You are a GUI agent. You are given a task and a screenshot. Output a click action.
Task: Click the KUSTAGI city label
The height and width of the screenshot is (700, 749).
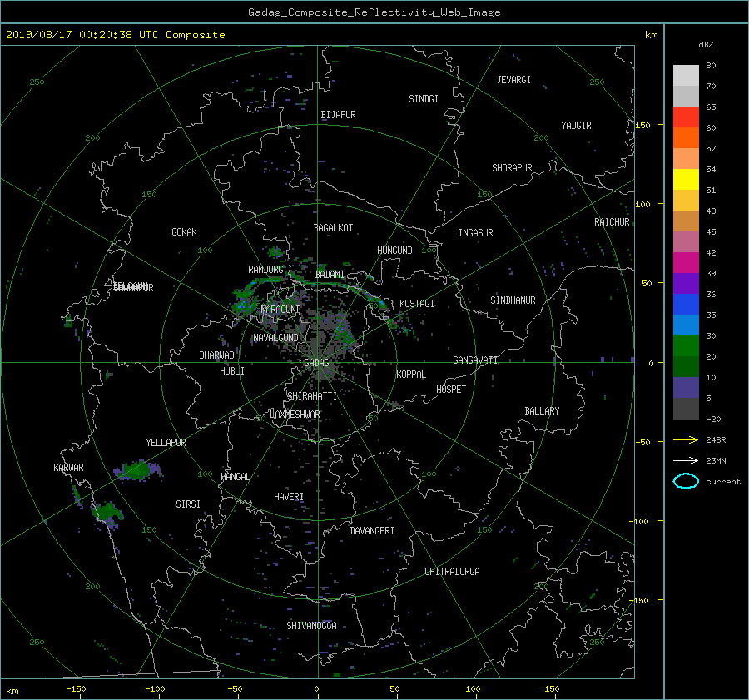coord(417,304)
